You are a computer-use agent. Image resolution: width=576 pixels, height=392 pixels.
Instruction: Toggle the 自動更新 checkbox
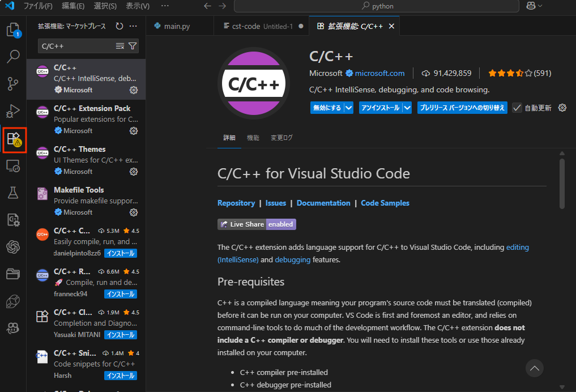pyautogui.click(x=517, y=108)
